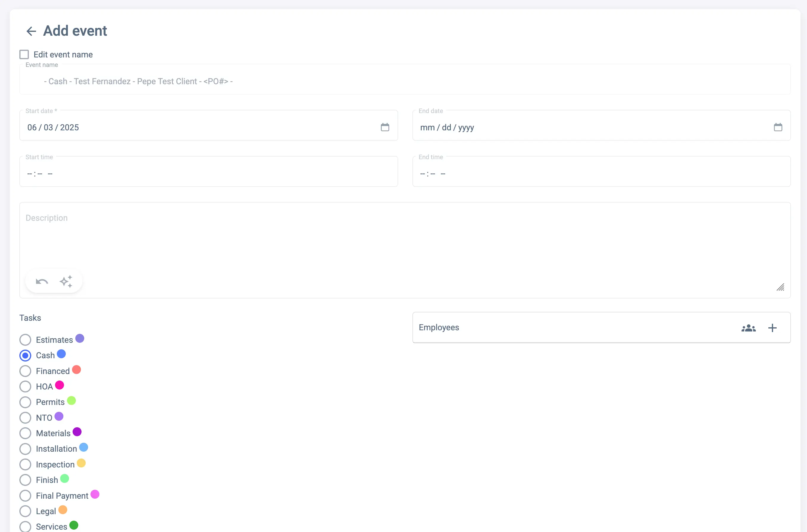Open the End date calendar picker icon

coord(778,127)
